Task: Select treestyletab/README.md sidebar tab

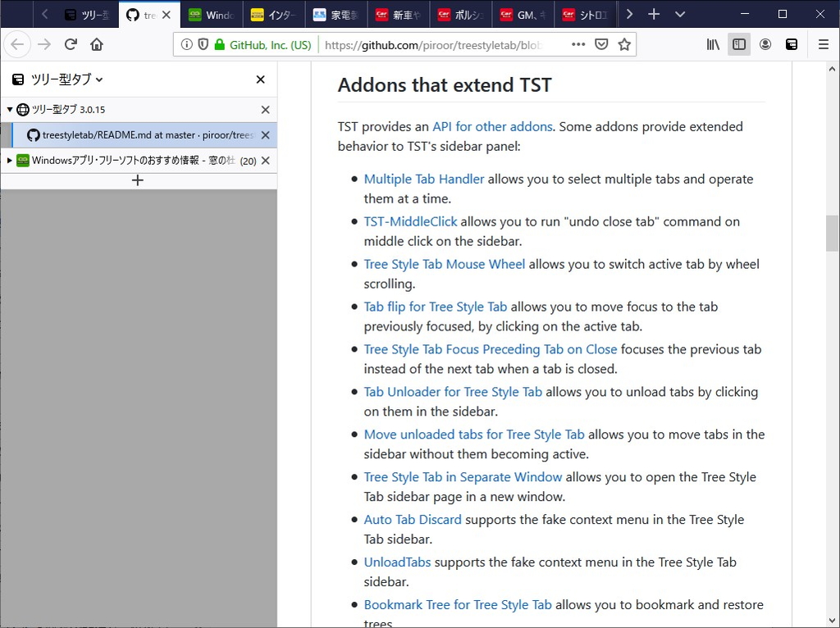Action: tap(144, 135)
